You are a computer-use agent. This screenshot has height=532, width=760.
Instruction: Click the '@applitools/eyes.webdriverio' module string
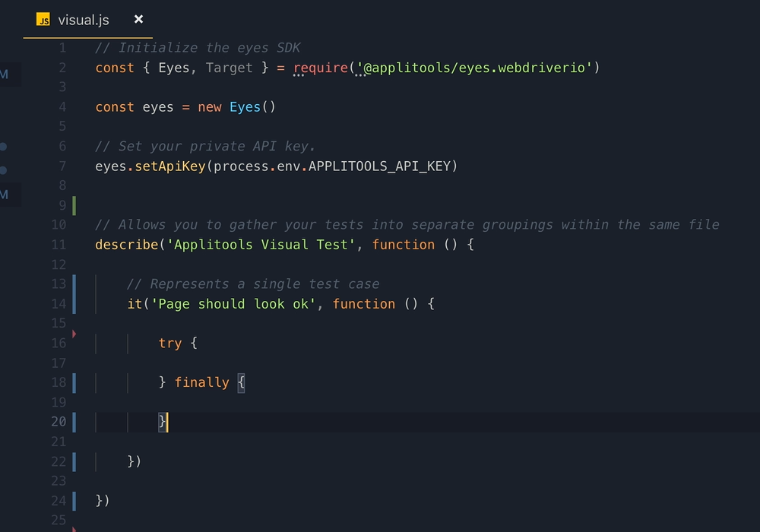click(475, 68)
